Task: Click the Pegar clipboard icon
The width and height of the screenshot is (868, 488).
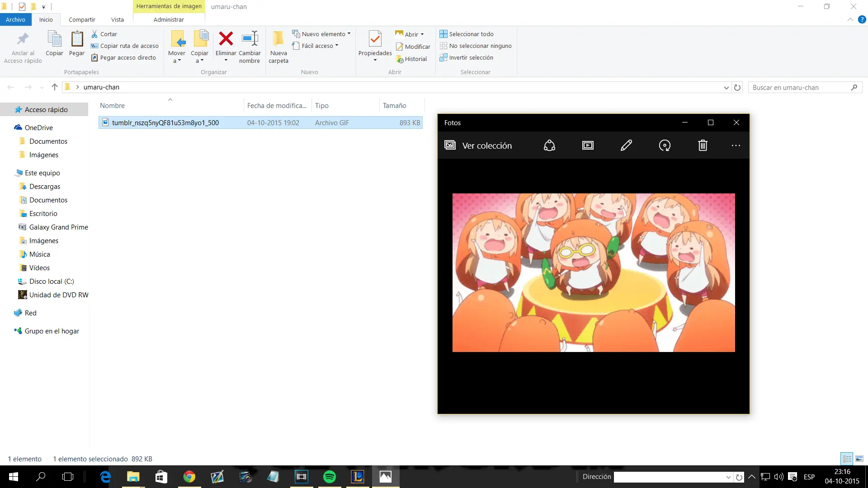Action: coord(77,43)
